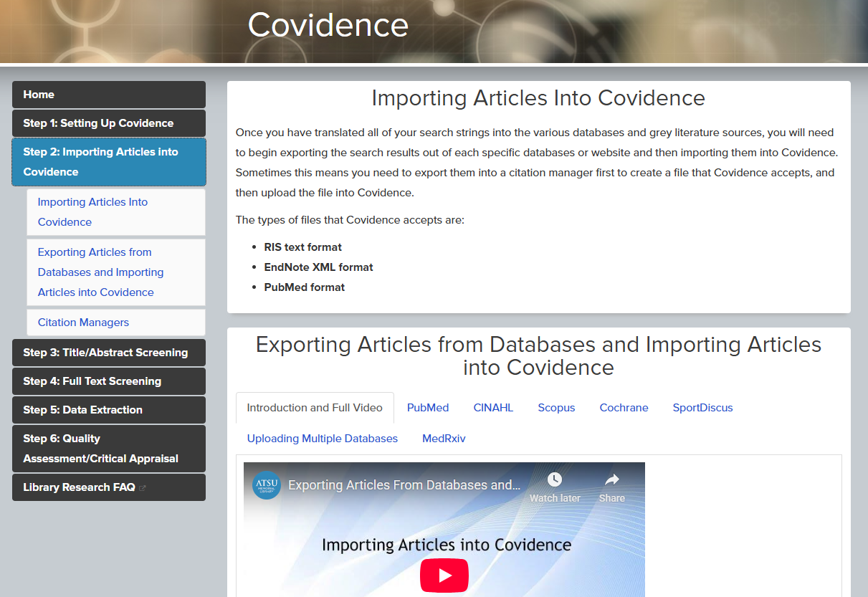Click external link icon beside Library Research FAQ
The image size is (868, 597).
[143, 488]
